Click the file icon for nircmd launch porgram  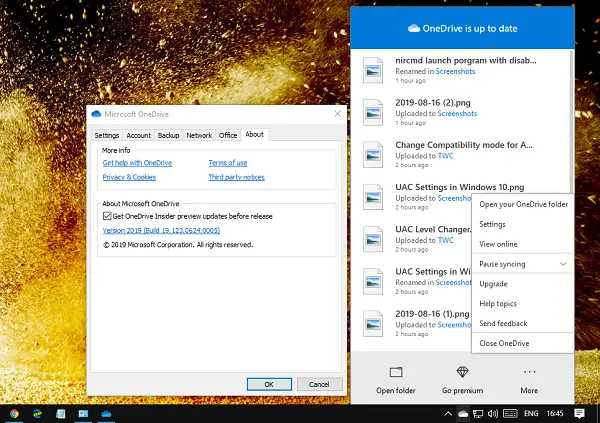click(373, 70)
